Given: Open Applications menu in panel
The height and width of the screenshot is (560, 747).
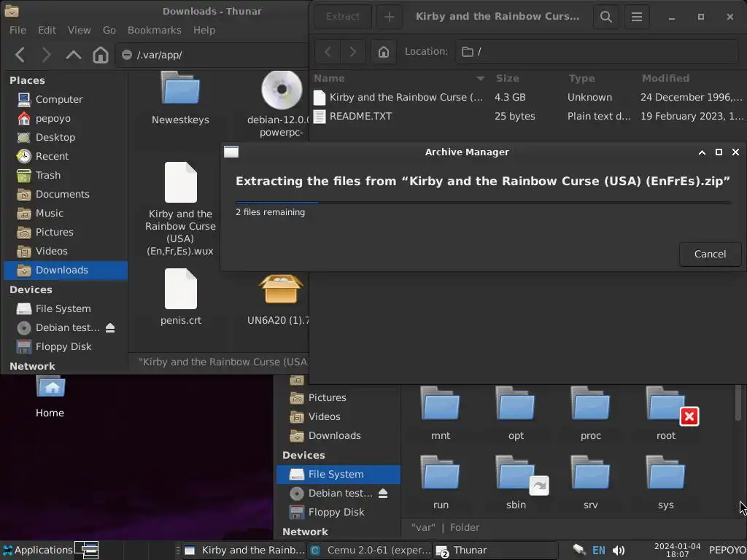Looking at the screenshot, I should [x=38, y=550].
